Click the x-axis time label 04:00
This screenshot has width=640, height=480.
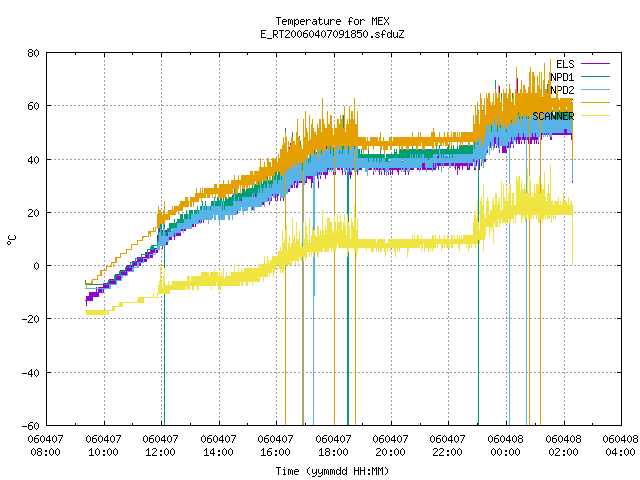coord(620,452)
